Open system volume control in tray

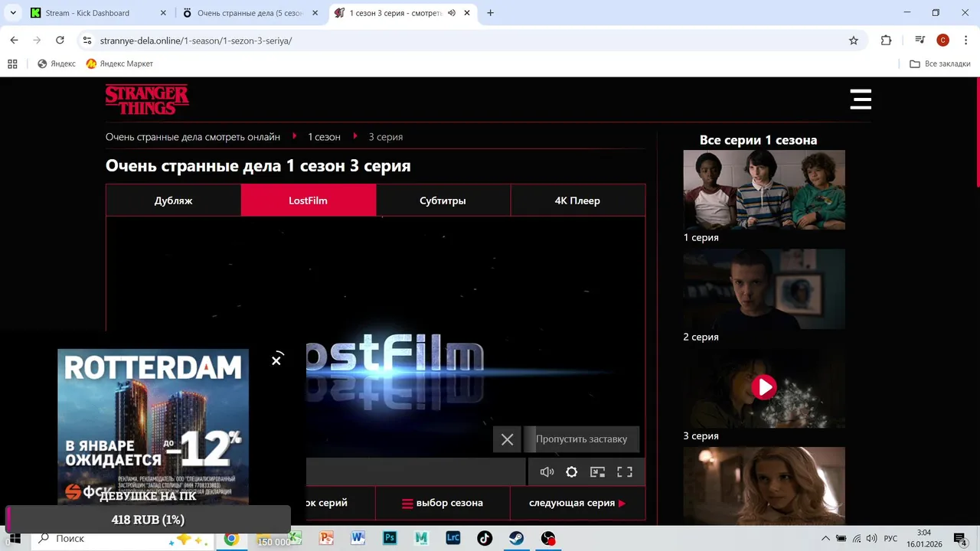pos(871,539)
